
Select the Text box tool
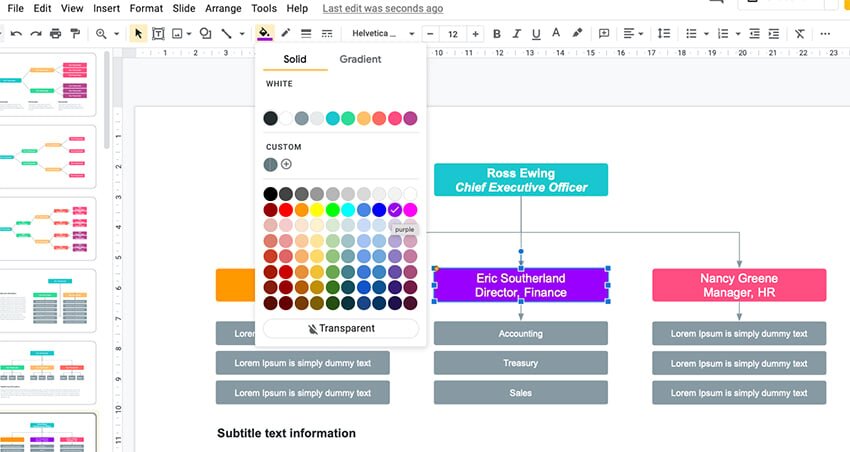click(x=158, y=34)
